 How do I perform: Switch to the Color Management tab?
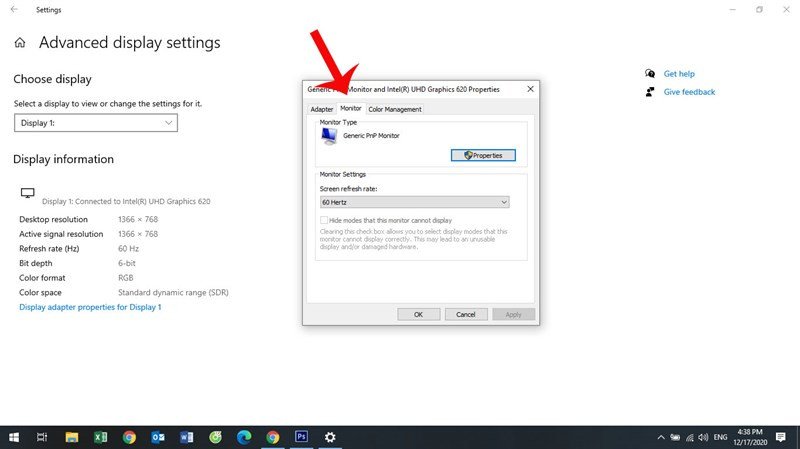395,109
